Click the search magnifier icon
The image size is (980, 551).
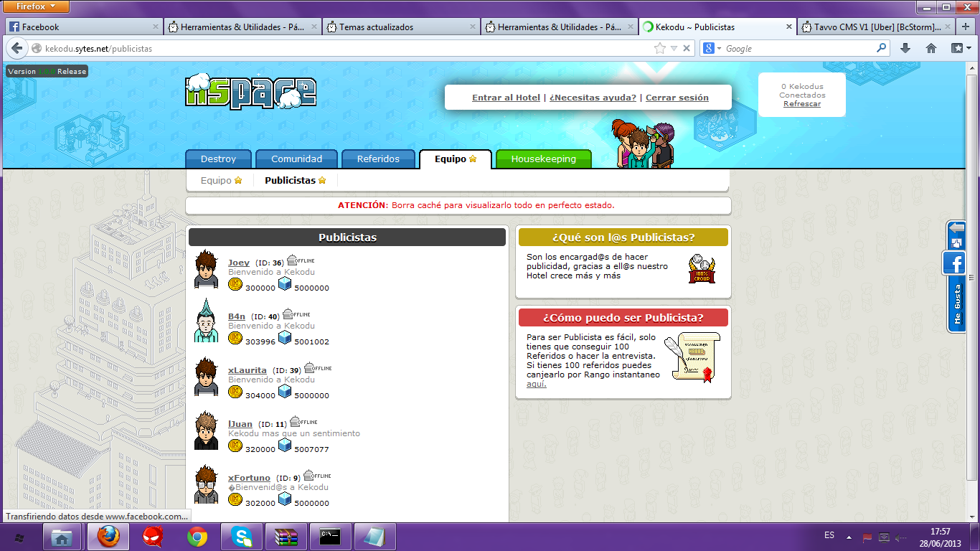pos(882,48)
